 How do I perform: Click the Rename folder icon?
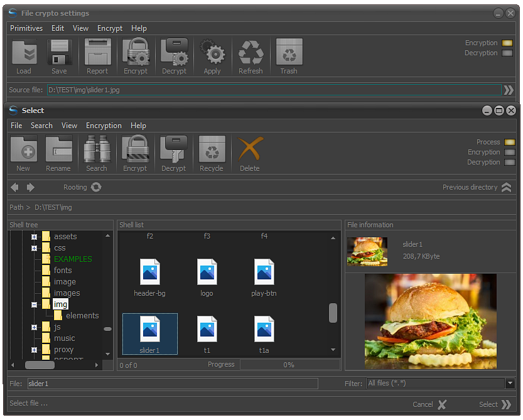click(x=59, y=149)
